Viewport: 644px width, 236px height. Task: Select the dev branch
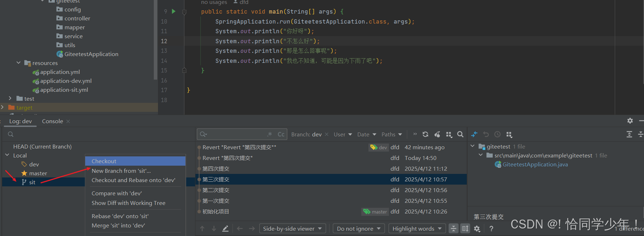(34, 164)
